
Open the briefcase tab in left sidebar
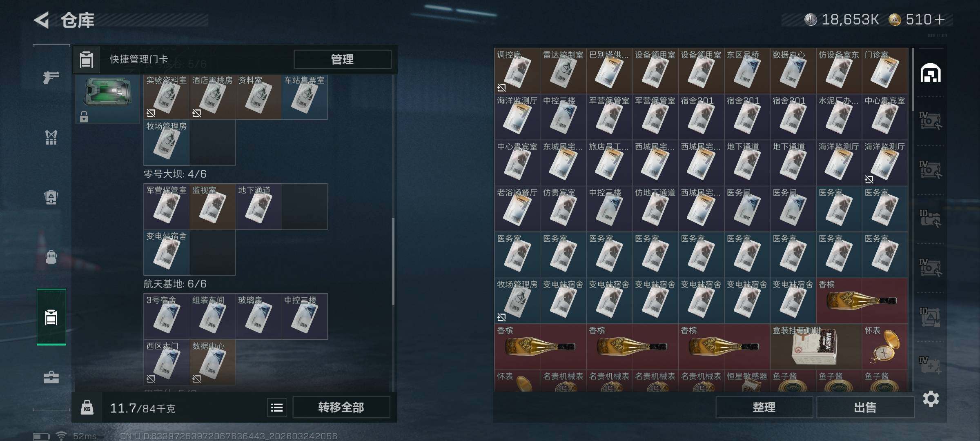point(51,377)
